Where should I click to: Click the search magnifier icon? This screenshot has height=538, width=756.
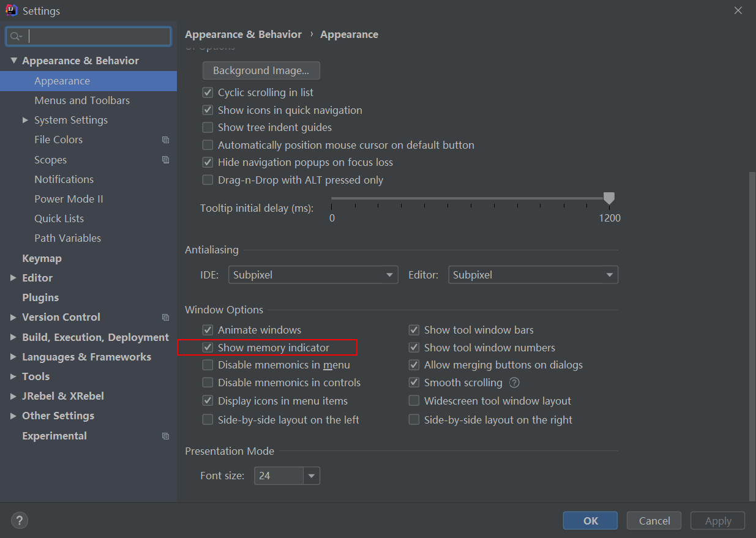coord(16,37)
